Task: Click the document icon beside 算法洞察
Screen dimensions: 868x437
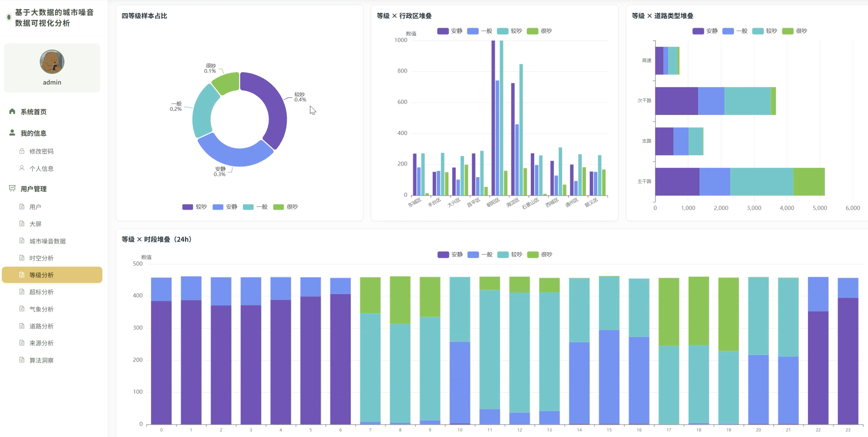Action: (22, 360)
